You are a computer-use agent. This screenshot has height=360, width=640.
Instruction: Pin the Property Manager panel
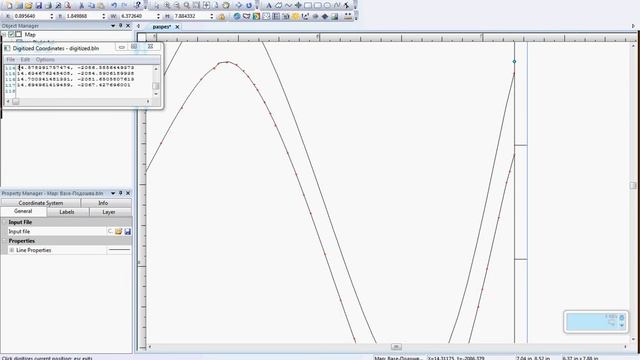pyautogui.click(x=120, y=193)
